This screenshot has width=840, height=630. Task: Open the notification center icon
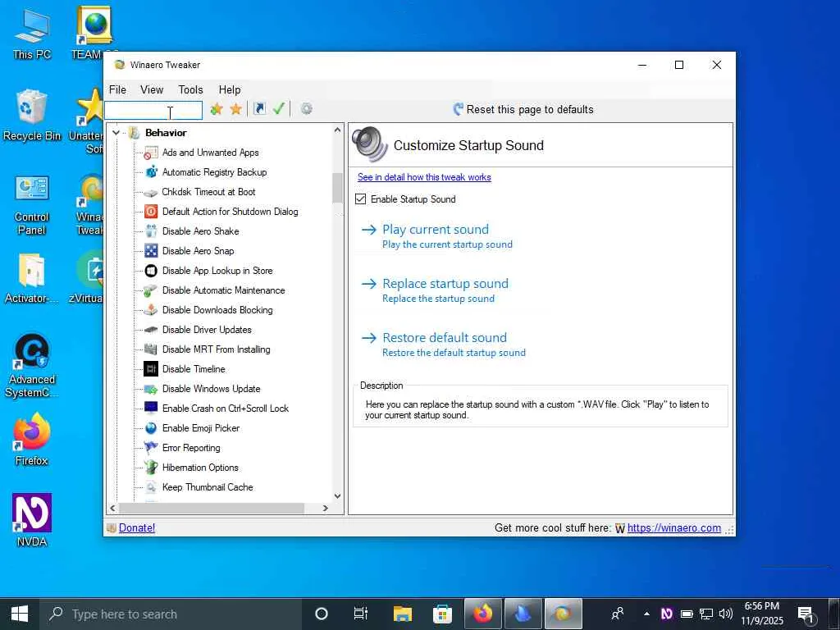[x=806, y=614]
